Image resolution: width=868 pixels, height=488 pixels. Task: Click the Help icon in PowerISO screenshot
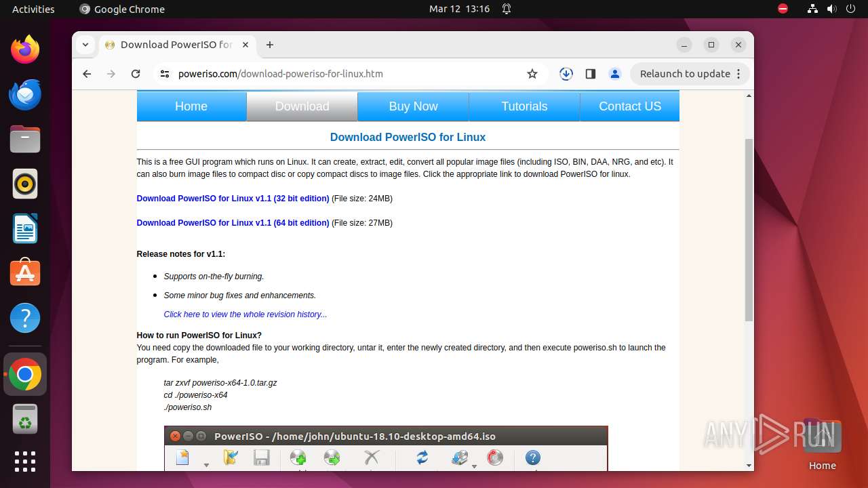[533, 458]
